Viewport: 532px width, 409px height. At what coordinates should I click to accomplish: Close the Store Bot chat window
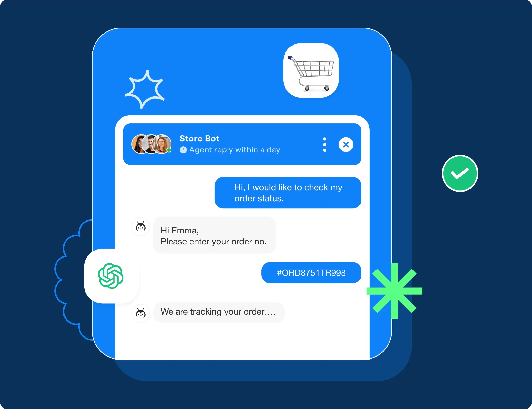point(346,143)
